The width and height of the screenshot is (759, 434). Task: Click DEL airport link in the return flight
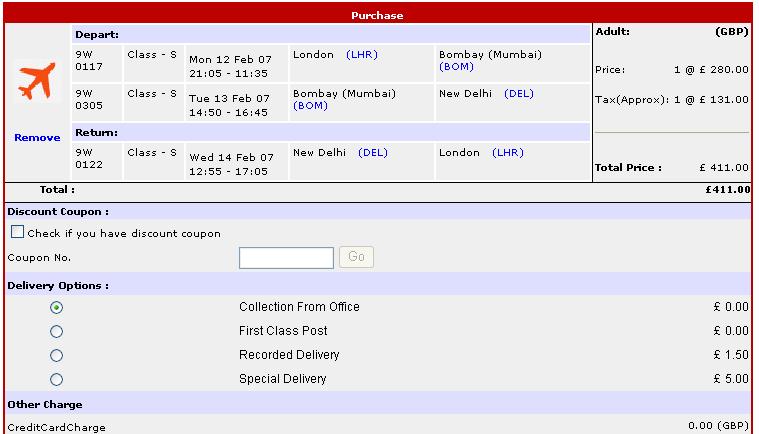tap(372, 153)
